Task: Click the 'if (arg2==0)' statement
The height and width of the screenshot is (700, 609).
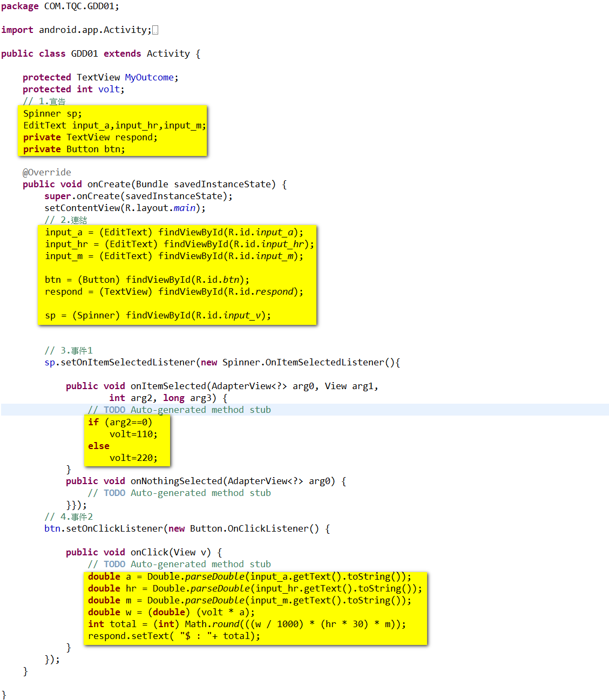Action: click(120, 423)
